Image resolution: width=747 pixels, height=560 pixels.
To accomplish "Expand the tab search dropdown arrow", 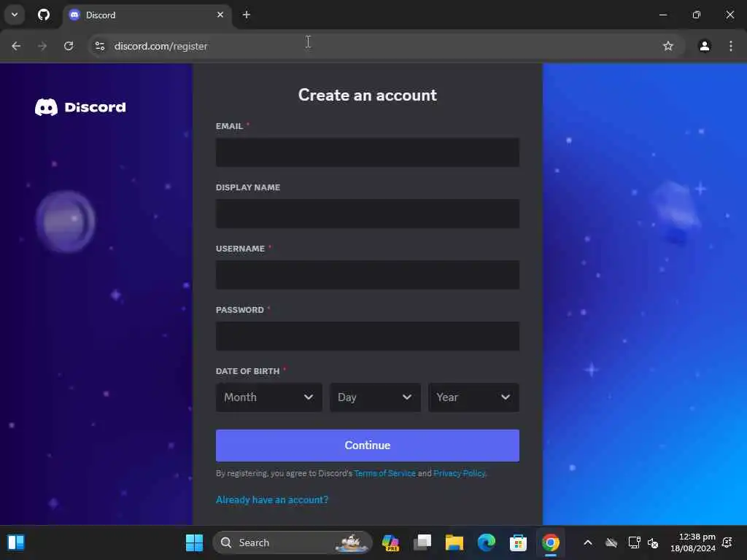I will point(15,15).
